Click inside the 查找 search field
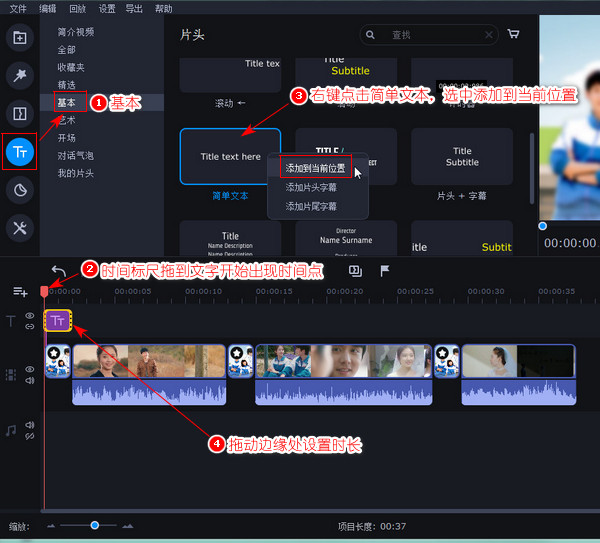The width and height of the screenshot is (600, 543). (x=429, y=35)
